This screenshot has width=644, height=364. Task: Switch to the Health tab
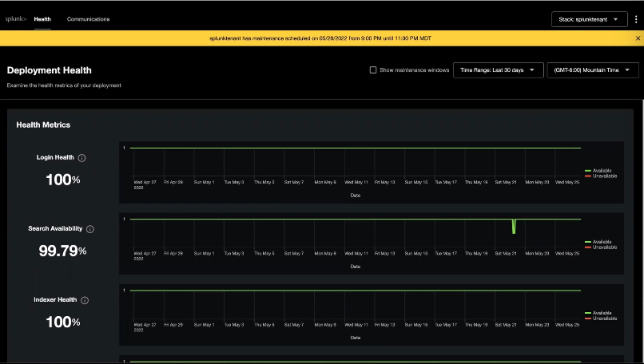42,19
